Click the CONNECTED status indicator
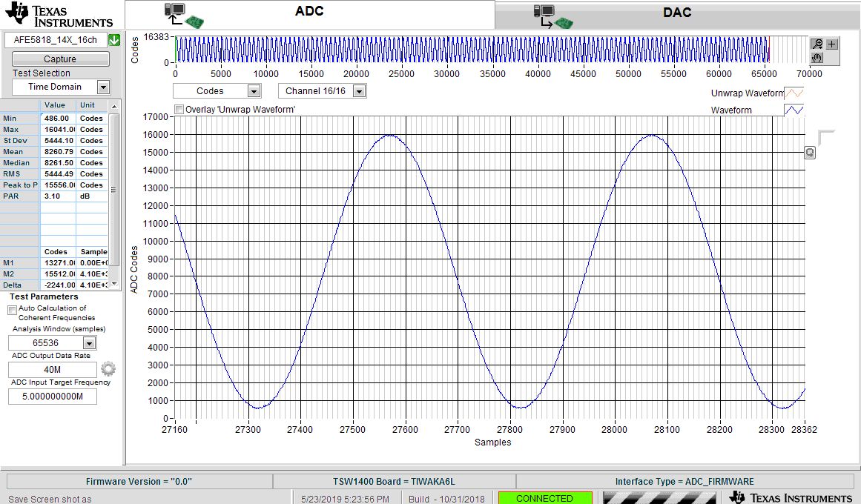This screenshot has height=504, width=861. [545, 498]
